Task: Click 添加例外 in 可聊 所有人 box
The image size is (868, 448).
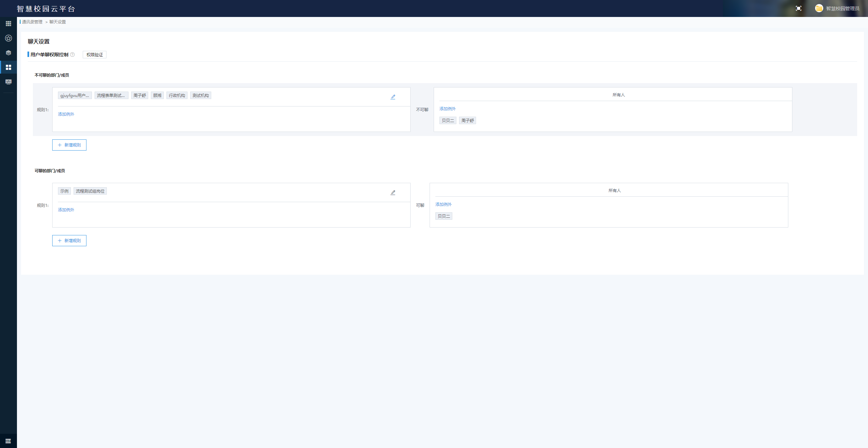Action: (x=443, y=204)
